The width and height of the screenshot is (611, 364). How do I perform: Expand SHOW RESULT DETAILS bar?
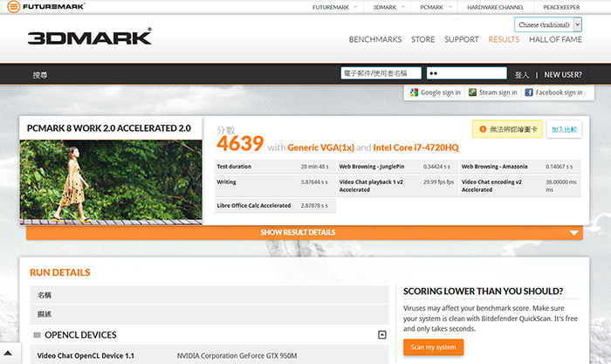[305, 232]
